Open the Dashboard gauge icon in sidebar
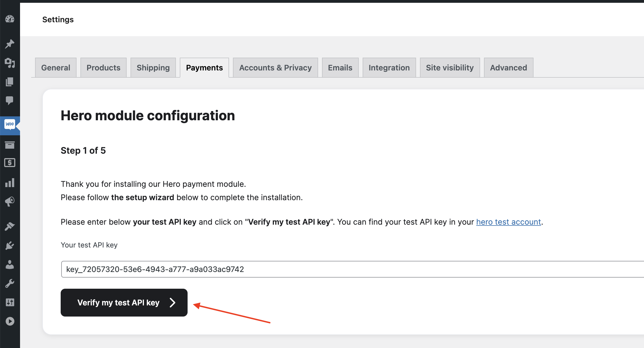 click(10, 19)
